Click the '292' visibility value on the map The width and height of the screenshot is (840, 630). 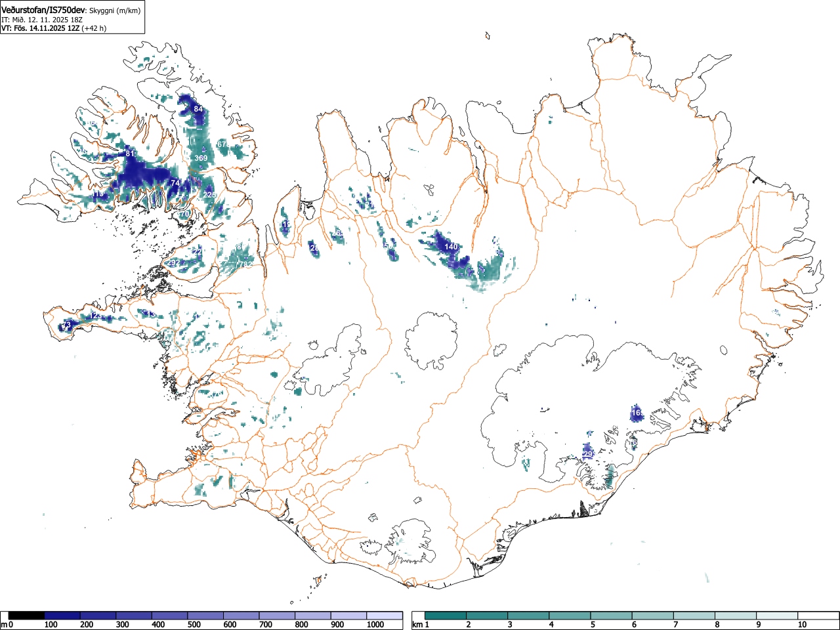point(173,262)
